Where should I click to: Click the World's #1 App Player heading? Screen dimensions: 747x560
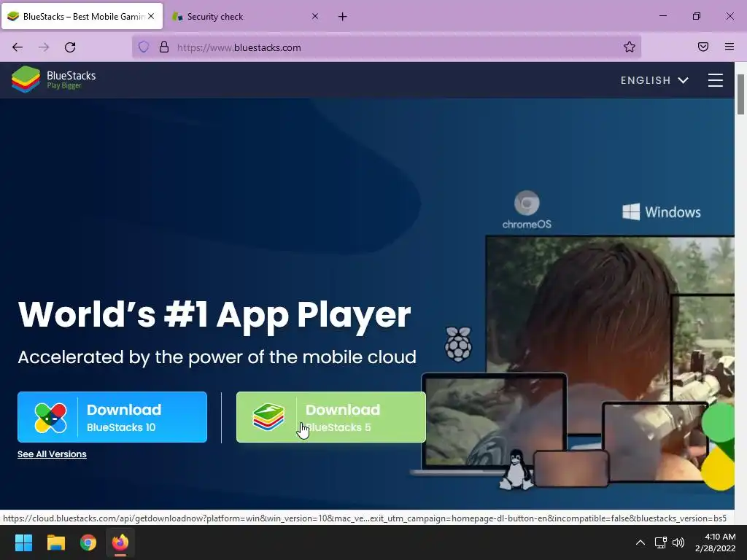tap(214, 315)
